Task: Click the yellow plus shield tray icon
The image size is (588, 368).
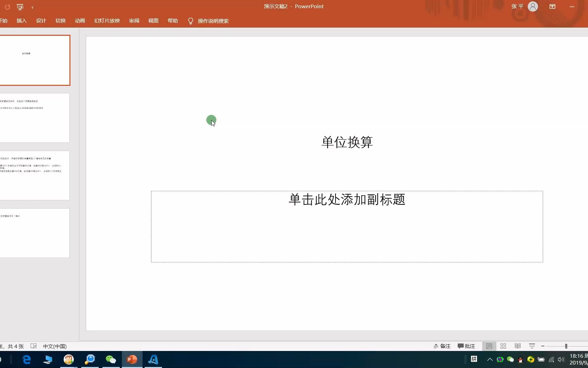Action: pyautogui.click(x=530, y=359)
